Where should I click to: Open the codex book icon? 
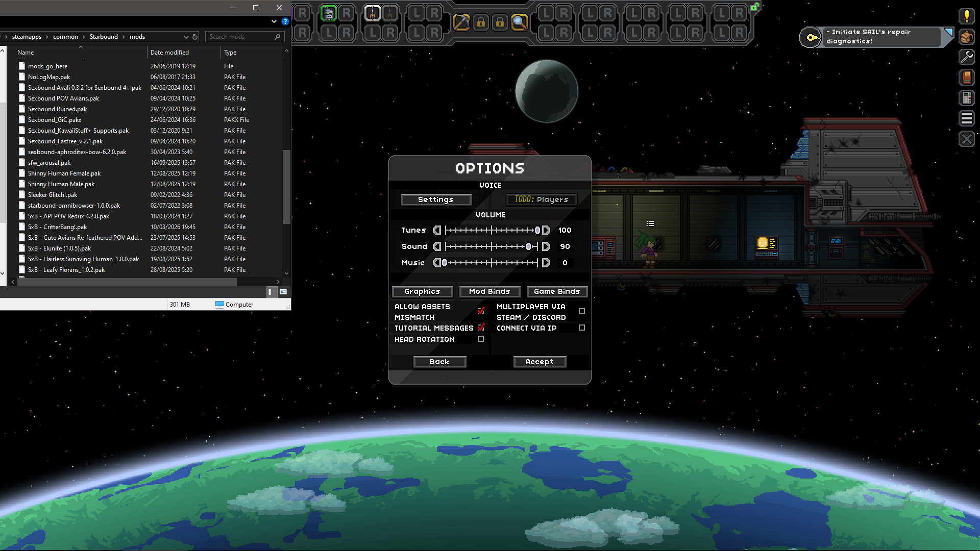pos(966,78)
